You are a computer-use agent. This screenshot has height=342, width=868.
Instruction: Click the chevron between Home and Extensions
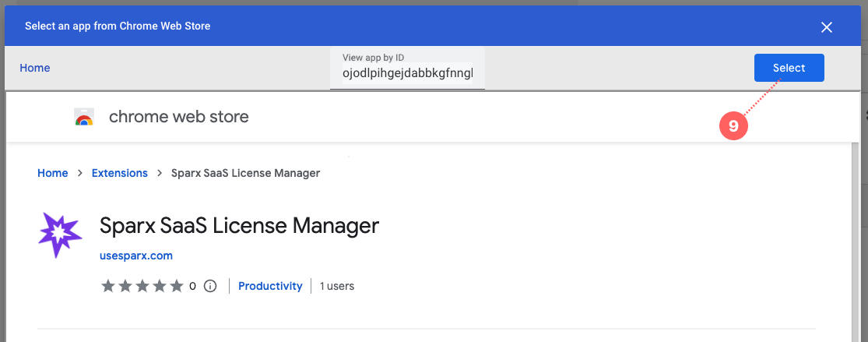point(80,173)
